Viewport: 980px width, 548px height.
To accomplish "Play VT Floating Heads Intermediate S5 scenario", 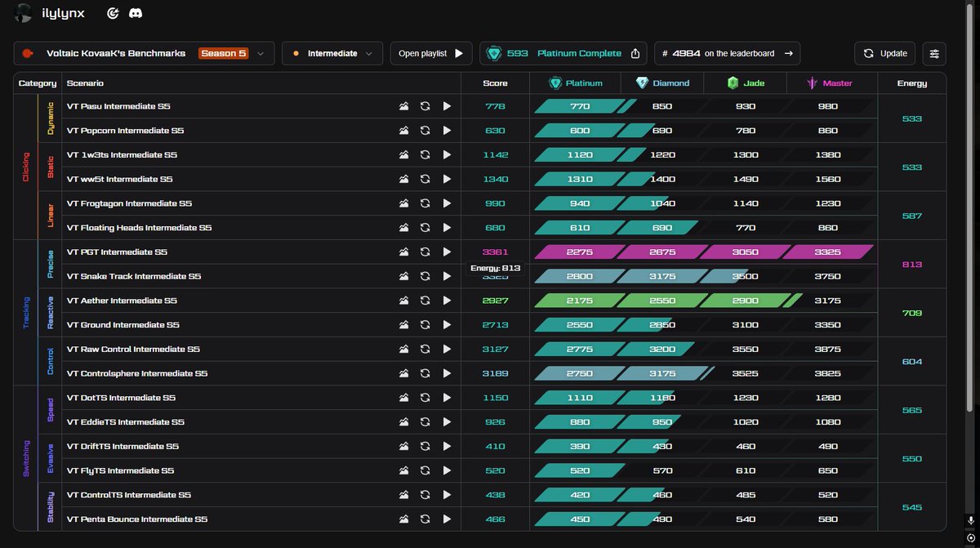I will 447,228.
